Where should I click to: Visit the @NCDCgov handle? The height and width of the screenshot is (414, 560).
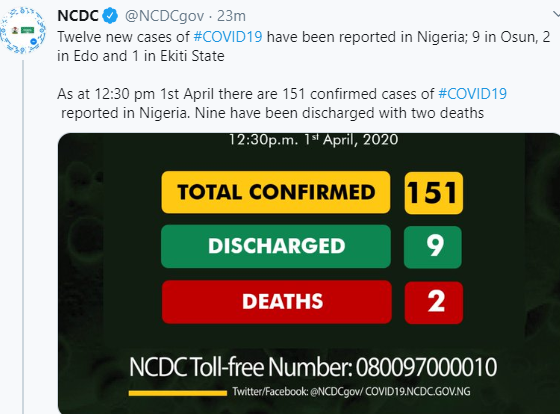[x=164, y=16]
